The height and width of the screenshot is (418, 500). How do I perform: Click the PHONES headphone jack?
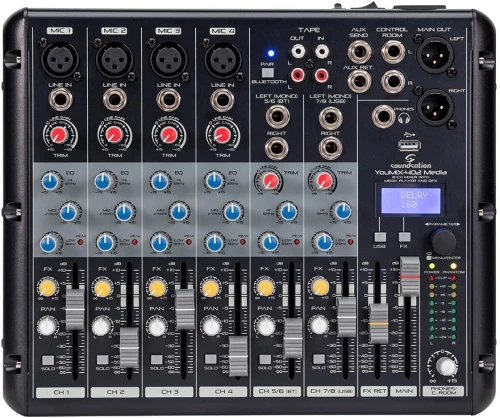pos(383,116)
